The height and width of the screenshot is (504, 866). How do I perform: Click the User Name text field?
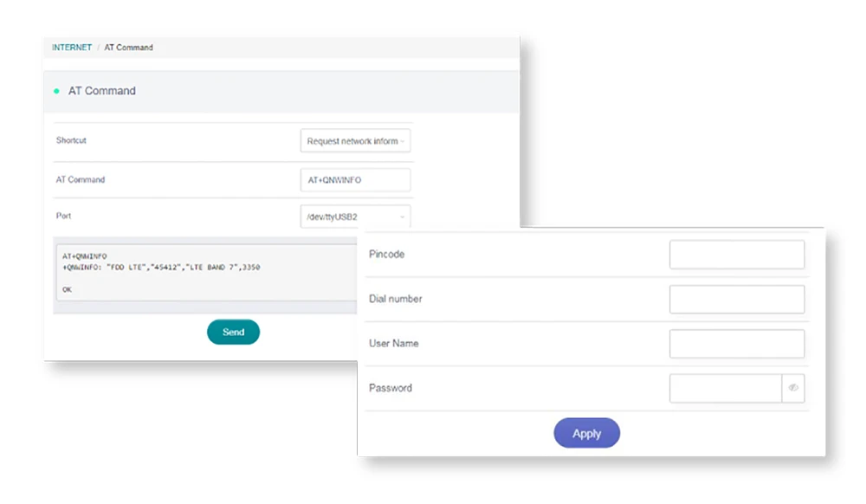(x=737, y=344)
